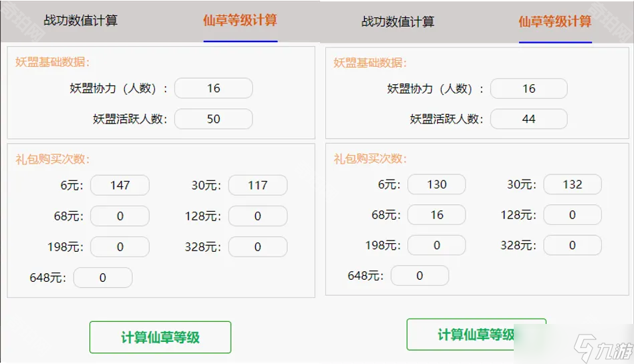This screenshot has width=634, height=364.
Task: Click 648元 field in right panel
Action: pyautogui.click(x=420, y=275)
